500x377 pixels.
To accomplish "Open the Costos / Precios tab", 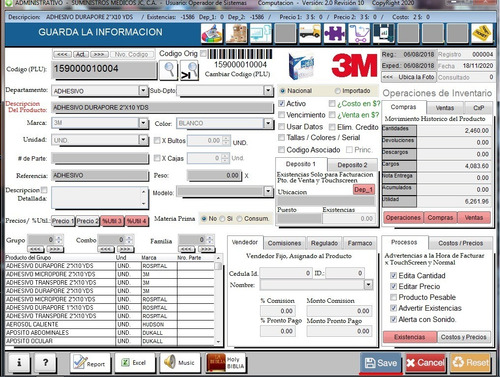I will pyautogui.click(x=460, y=243).
